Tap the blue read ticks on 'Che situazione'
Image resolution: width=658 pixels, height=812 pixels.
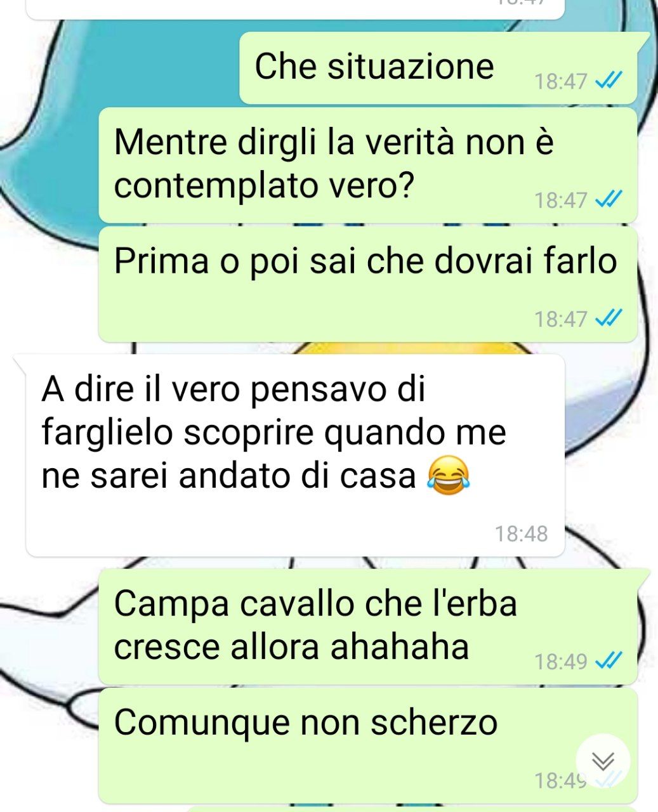click(609, 81)
